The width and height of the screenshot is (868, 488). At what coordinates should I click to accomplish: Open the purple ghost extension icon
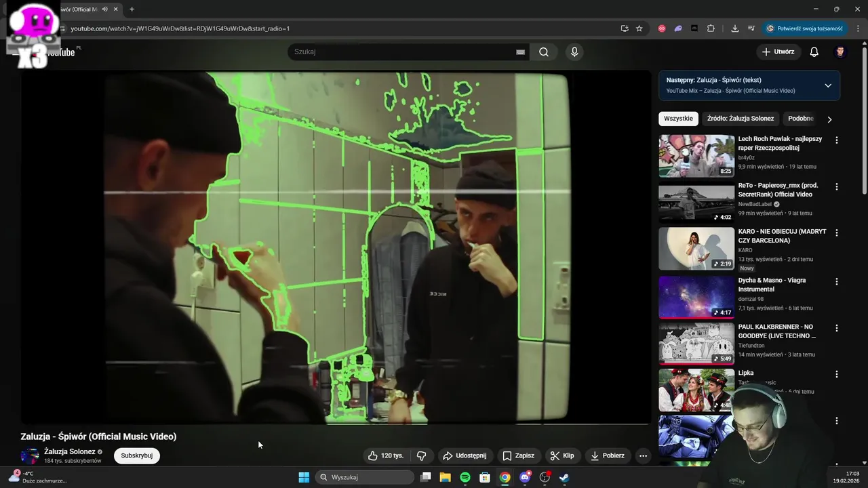[x=678, y=28]
